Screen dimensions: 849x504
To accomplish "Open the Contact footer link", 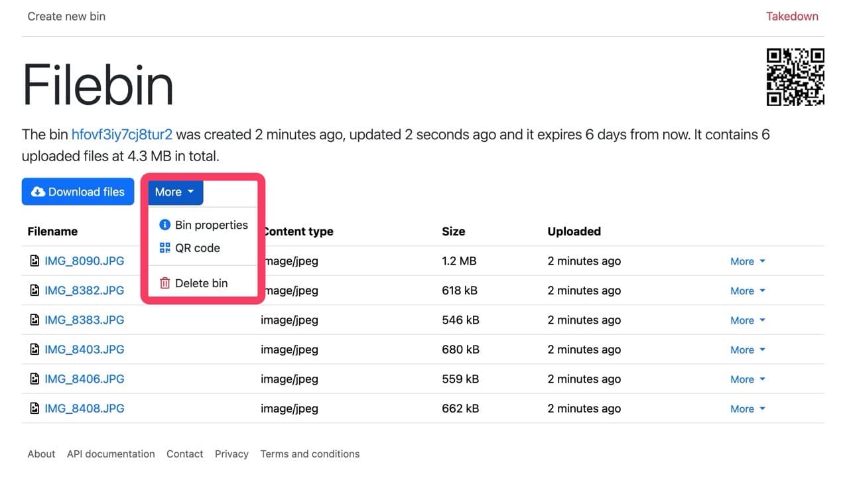I will pos(185,454).
